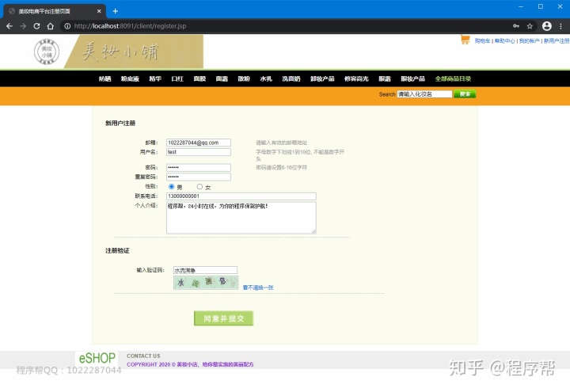Click the 密码 password field
The width and height of the screenshot is (570, 392).
coord(199,167)
